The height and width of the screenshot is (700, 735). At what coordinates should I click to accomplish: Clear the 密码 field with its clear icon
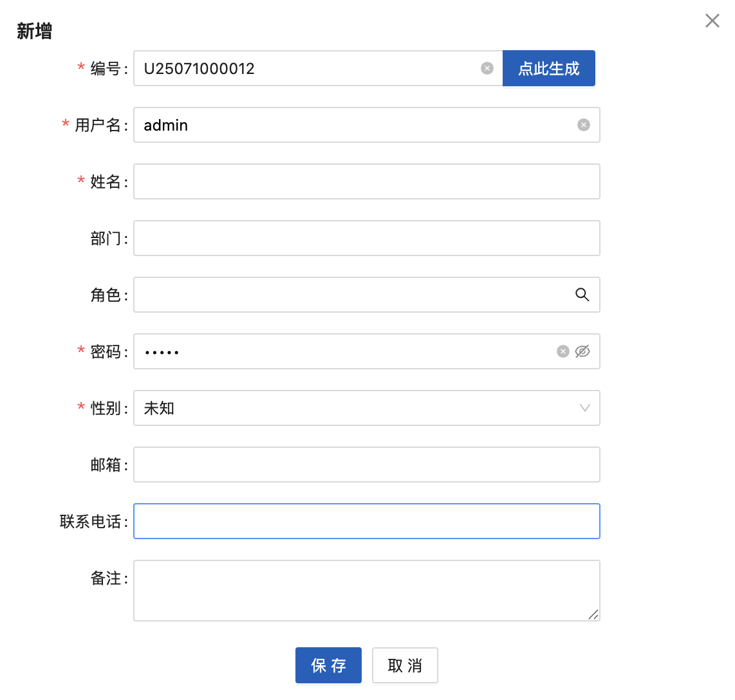(563, 351)
